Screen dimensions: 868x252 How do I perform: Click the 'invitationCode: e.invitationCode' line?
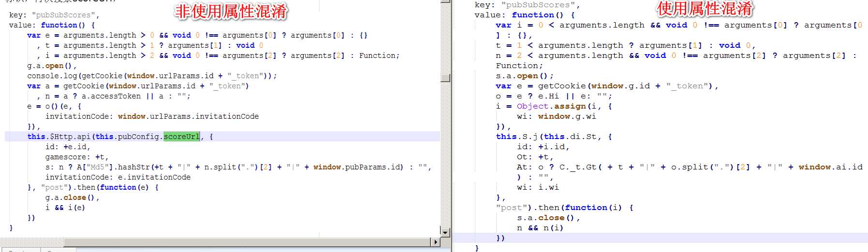(118, 177)
